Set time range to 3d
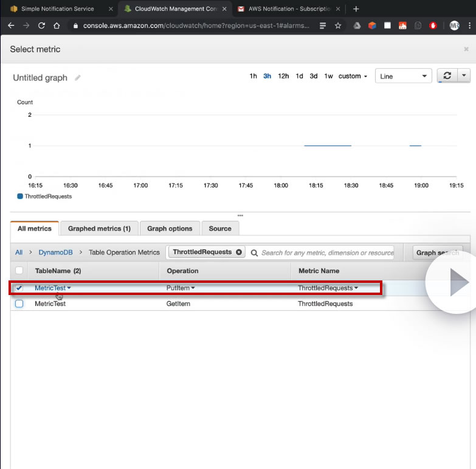The height and width of the screenshot is (469, 476). click(314, 76)
